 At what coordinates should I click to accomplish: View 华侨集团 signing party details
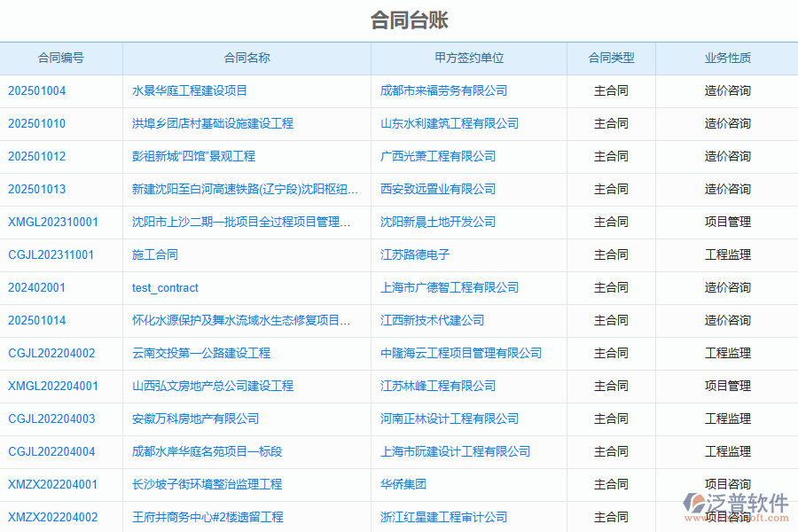click(x=403, y=484)
